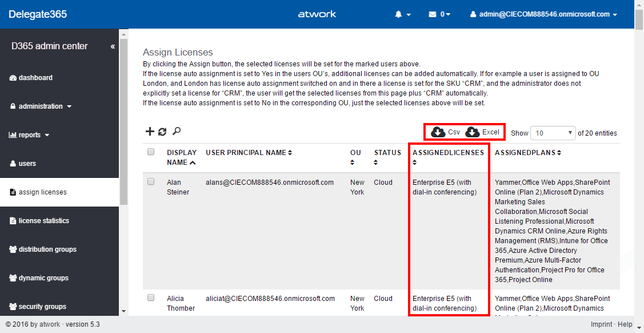
Task: Click the reports bar chart icon
Action: coord(13,135)
